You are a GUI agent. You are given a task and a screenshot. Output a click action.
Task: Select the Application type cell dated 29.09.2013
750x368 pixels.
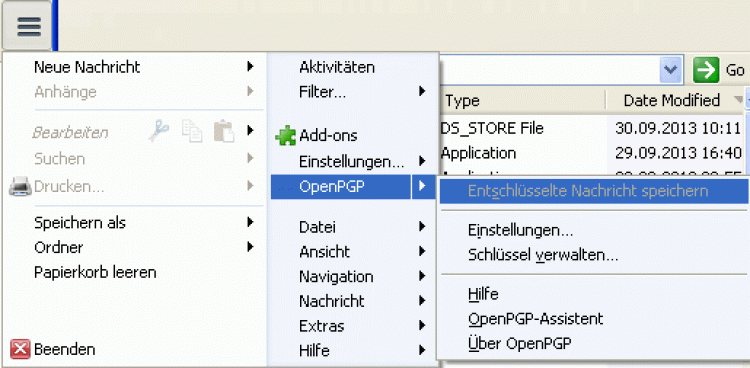click(478, 153)
